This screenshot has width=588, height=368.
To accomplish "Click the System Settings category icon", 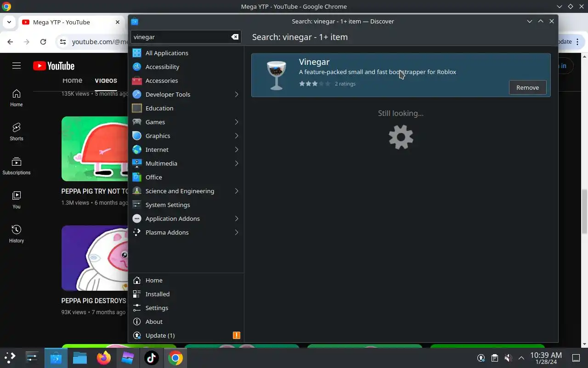I will click(136, 205).
